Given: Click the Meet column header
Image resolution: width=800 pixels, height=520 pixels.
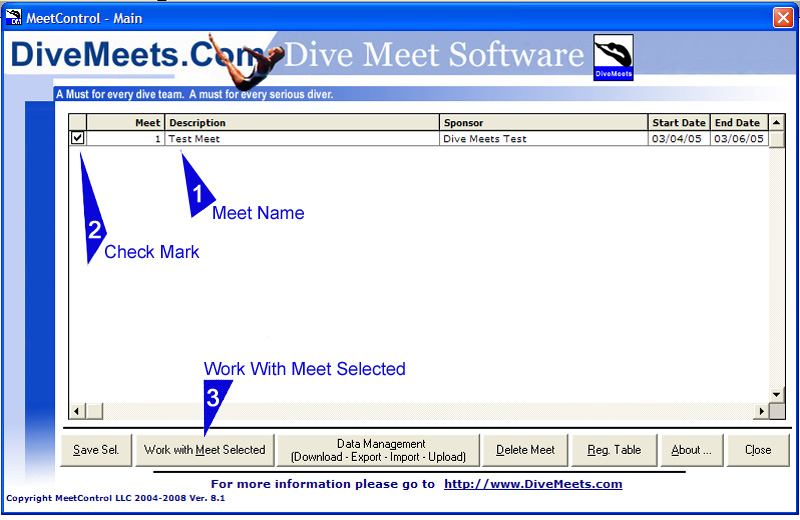Looking at the screenshot, I should pyautogui.click(x=126, y=122).
